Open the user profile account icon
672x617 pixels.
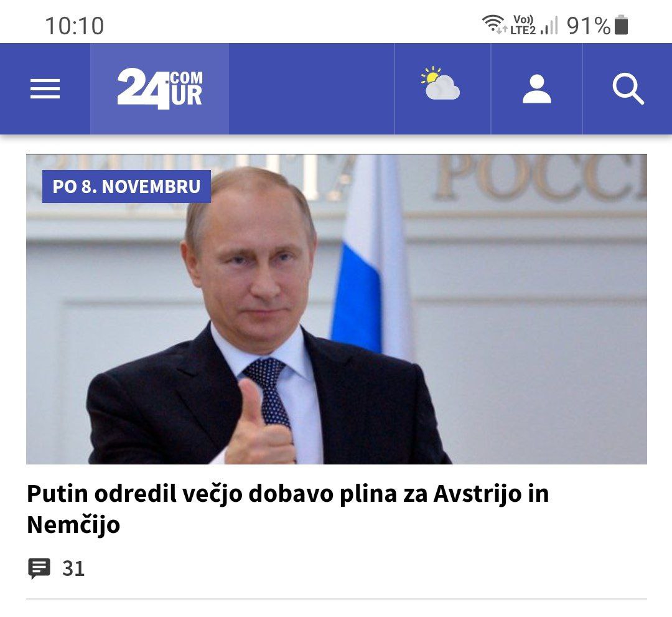[x=536, y=89]
